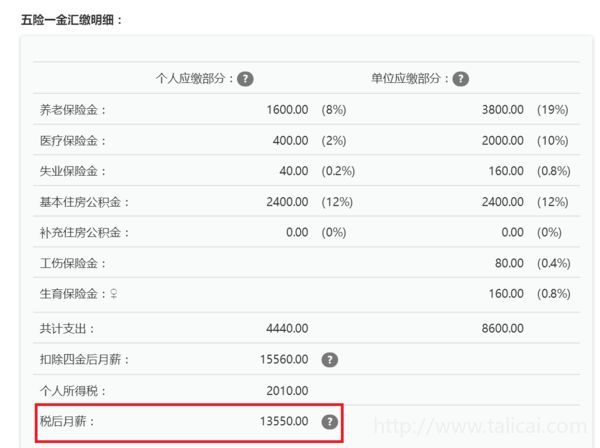
Task: Click the 养老保险金 row label
Action: [x=73, y=110]
